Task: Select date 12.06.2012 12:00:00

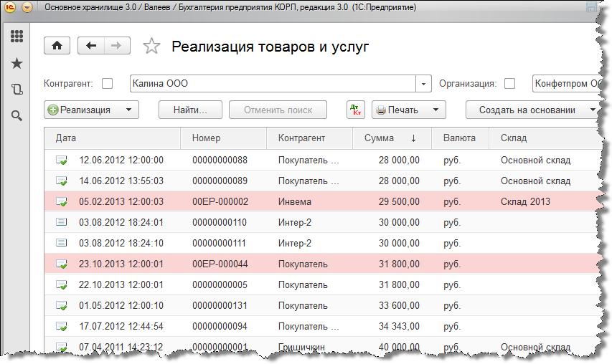Action: [x=121, y=161]
